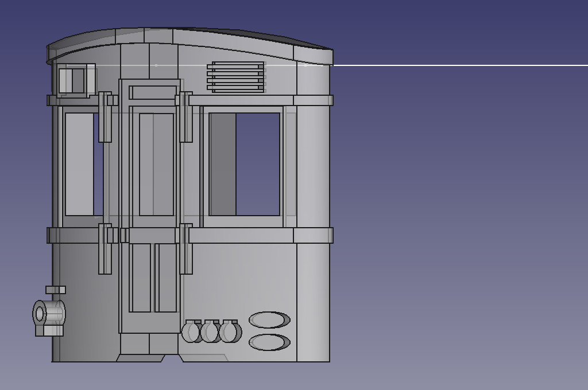Click the upper oval lamp recess
The height and width of the screenshot is (390, 588).
coord(269,319)
